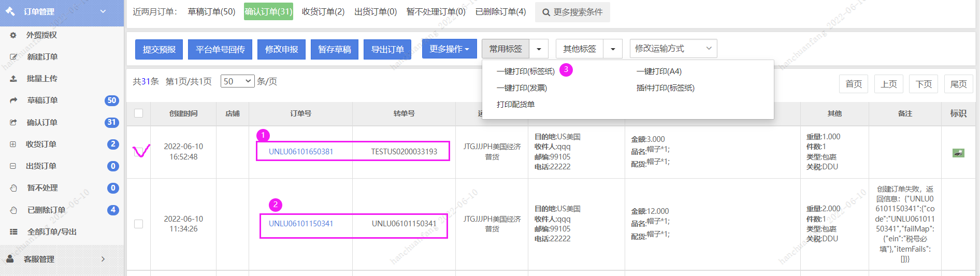Click the blue 2 badge on 收货订单
The width and height of the screenshot is (980, 276).
tap(113, 144)
